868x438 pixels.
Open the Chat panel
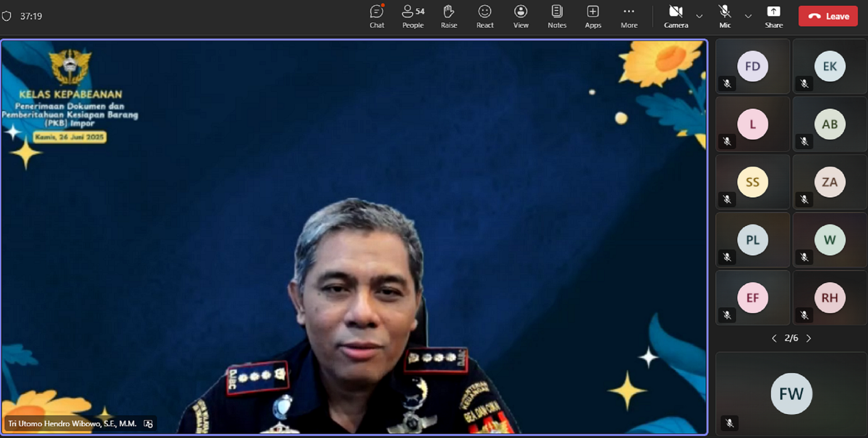tap(377, 16)
